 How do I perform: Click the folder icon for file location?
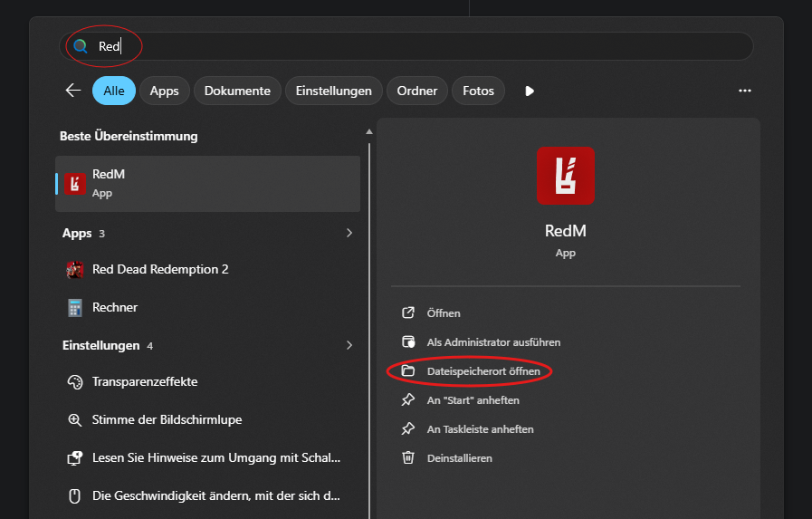(408, 370)
